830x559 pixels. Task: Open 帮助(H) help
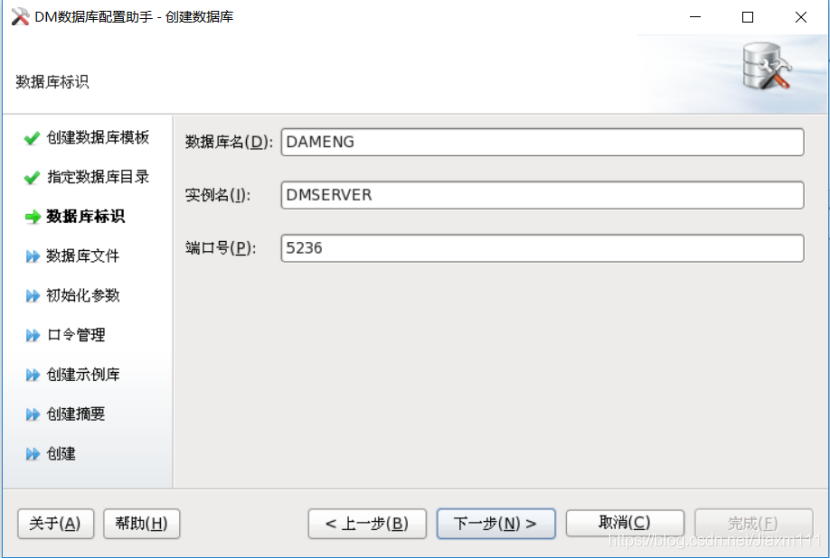141,524
